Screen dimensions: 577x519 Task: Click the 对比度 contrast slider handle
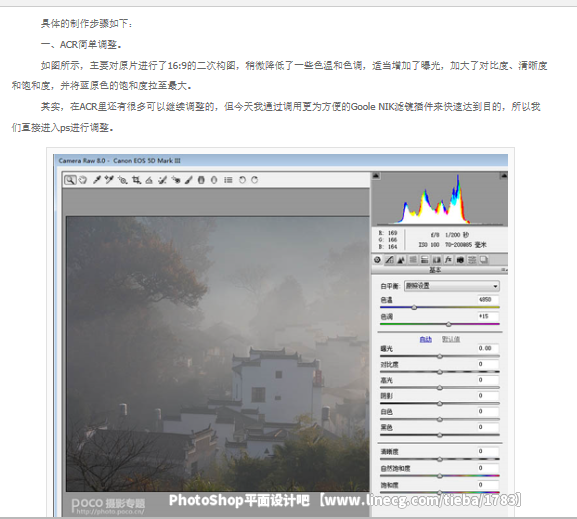[x=440, y=372]
